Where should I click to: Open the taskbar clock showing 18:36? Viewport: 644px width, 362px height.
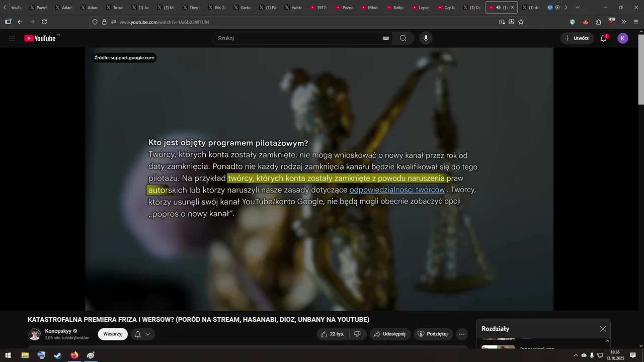click(615, 355)
